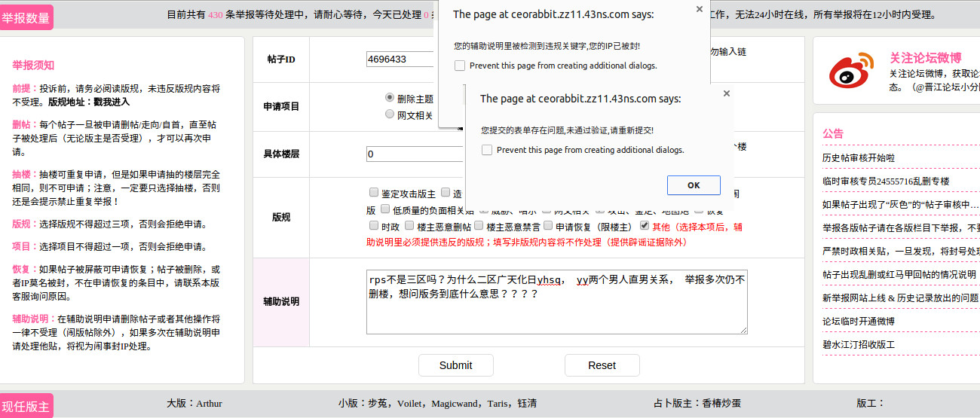
Task: Reset the report form
Action: 602,365
